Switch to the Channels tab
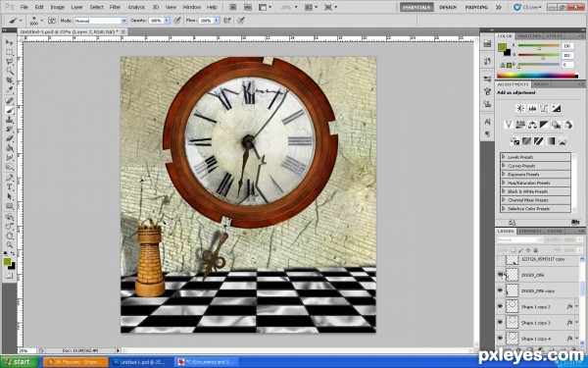The height and width of the screenshot is (368, 588). 530,231
